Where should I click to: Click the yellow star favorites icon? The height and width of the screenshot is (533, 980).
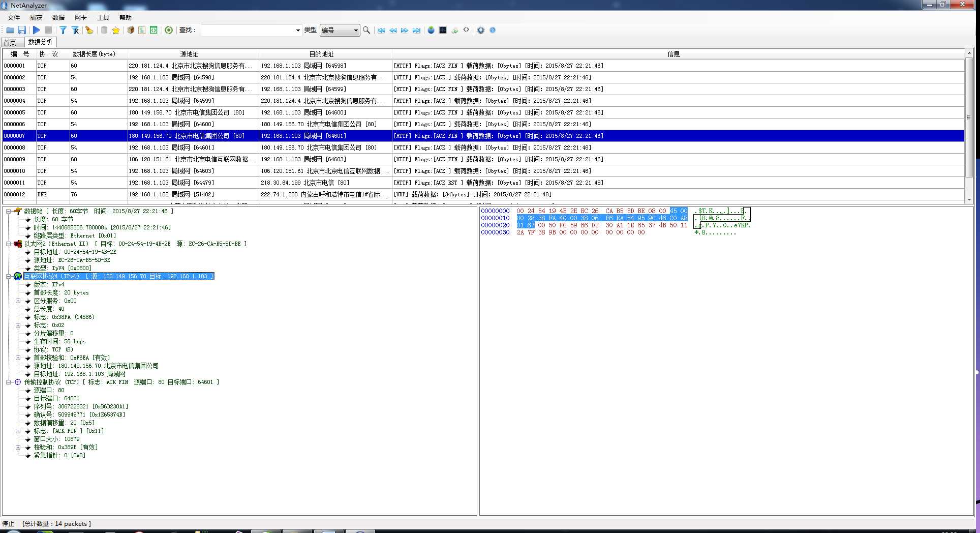[x=116, y=30]
